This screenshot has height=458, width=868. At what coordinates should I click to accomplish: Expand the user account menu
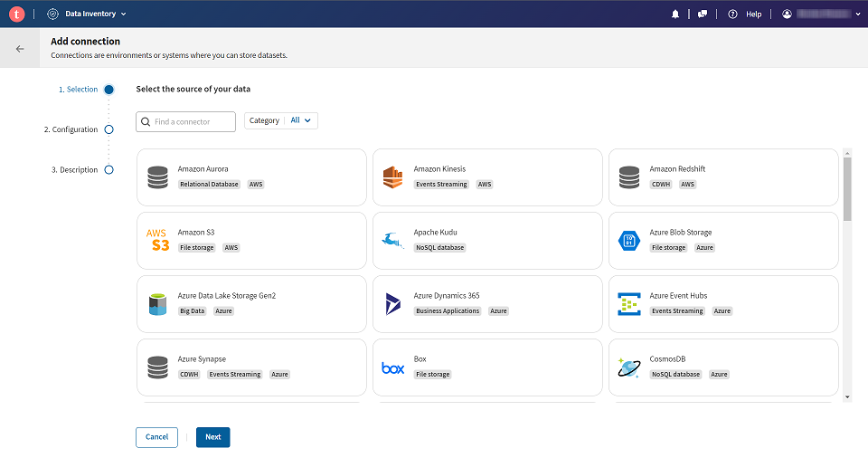pos(820,14)
